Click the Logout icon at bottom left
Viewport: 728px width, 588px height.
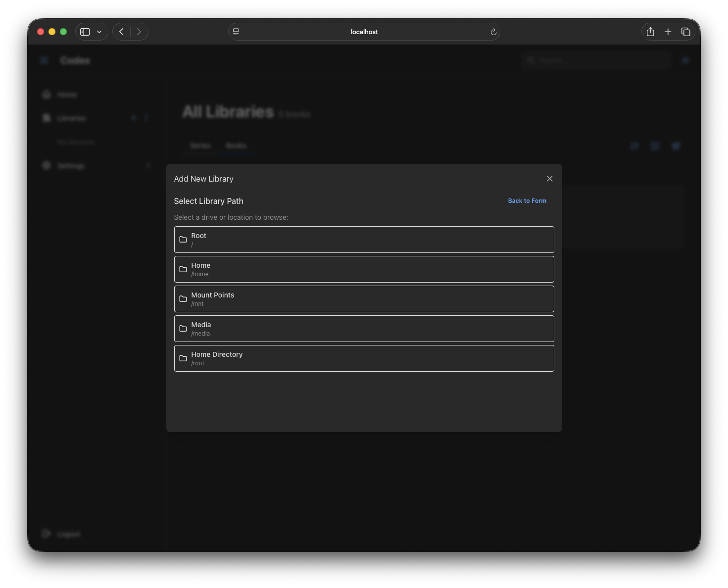coord(47,534)
